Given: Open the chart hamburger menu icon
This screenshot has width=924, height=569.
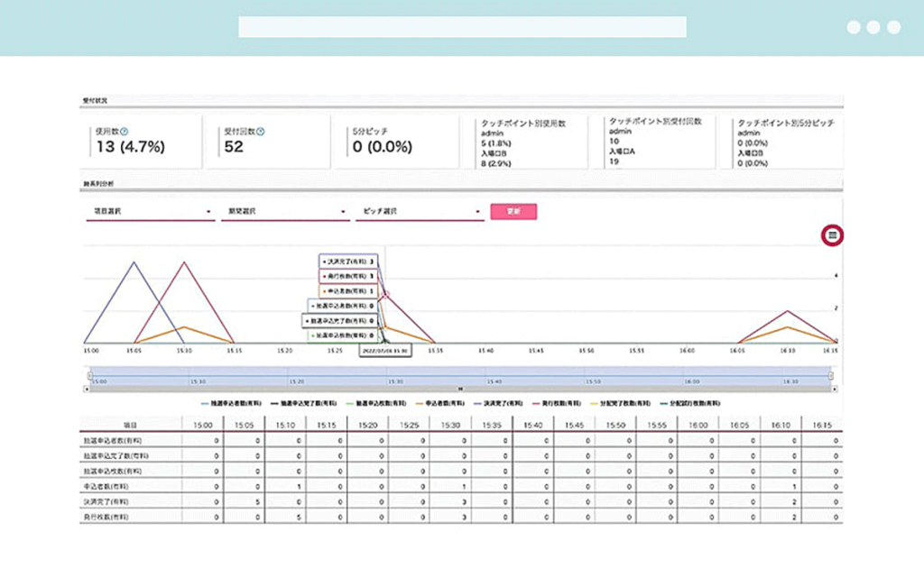Looking at the screenshot, I should coord(832,235).
